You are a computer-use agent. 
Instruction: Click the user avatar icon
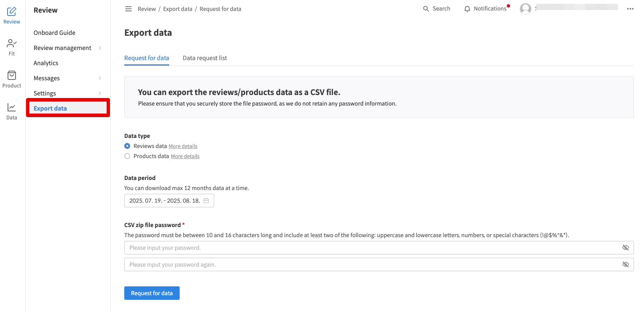526,9
